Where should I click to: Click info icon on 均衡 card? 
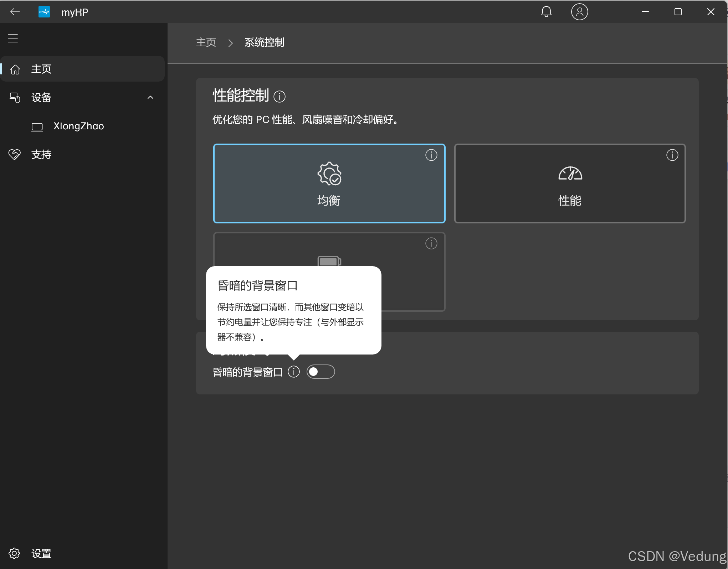431,155
